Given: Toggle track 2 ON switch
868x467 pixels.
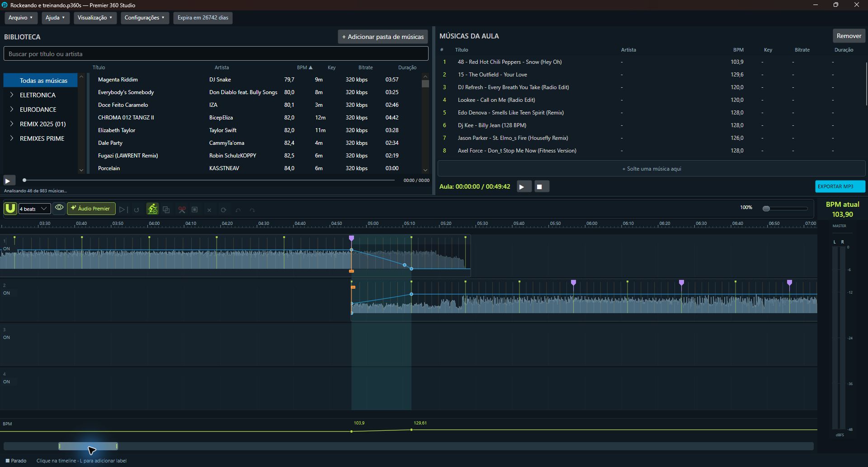Looking at the screenshot, I should click(x=7, y=293).
